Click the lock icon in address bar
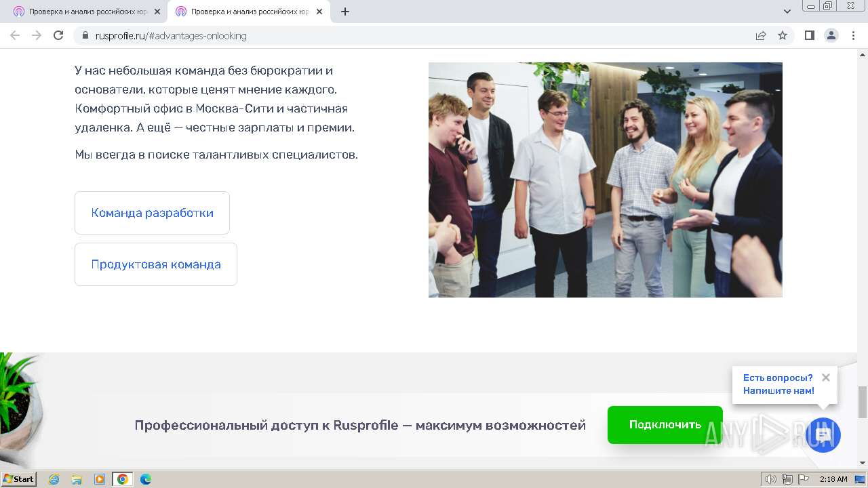The height and width of the screenshot is (488, 868). [x=85, y=36]
